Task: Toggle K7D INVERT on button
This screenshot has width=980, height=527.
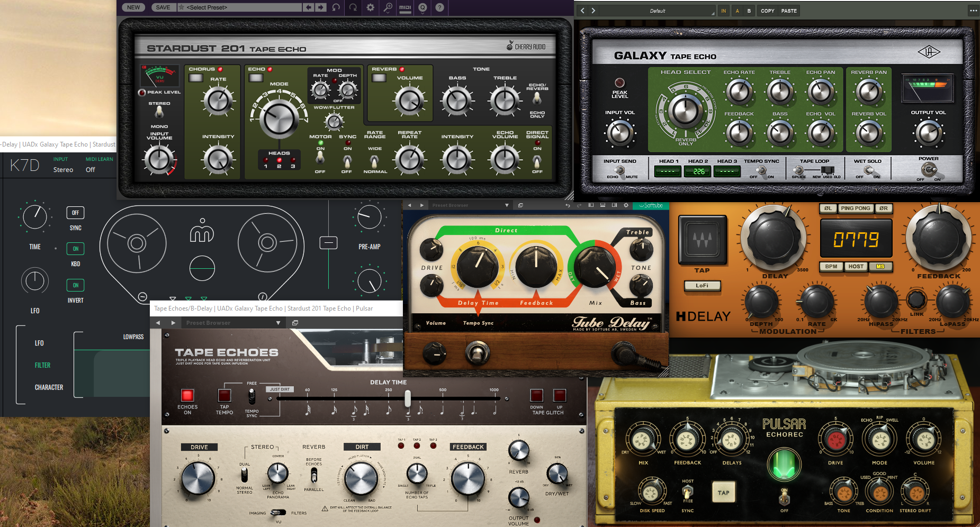Action: pyautogui.click(x=76, y=285)
